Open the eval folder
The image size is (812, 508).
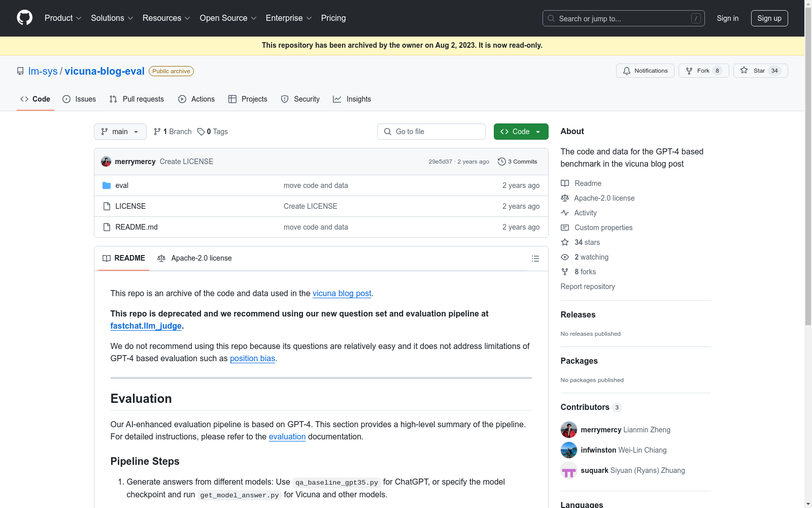tap(122, 185)
